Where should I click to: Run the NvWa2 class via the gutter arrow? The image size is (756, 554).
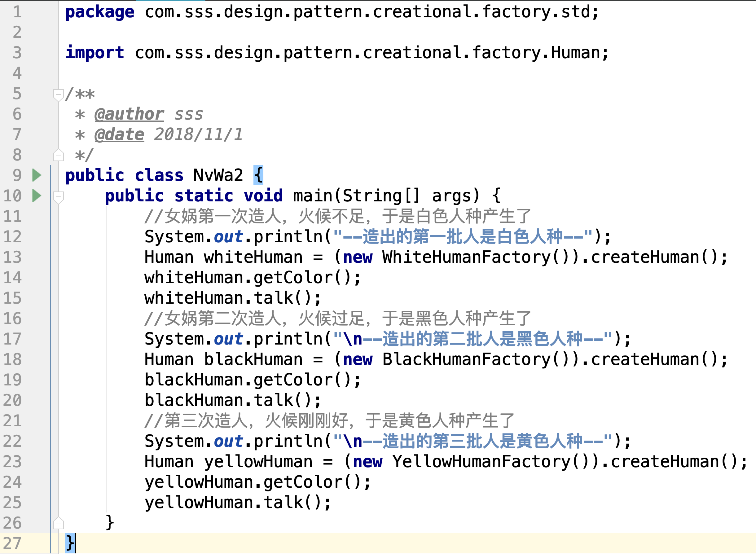(37, 175)
